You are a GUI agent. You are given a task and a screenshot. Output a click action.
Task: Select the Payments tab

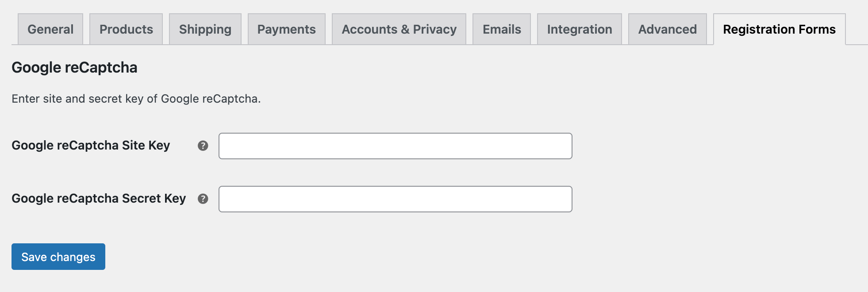(x=286, y=29)
